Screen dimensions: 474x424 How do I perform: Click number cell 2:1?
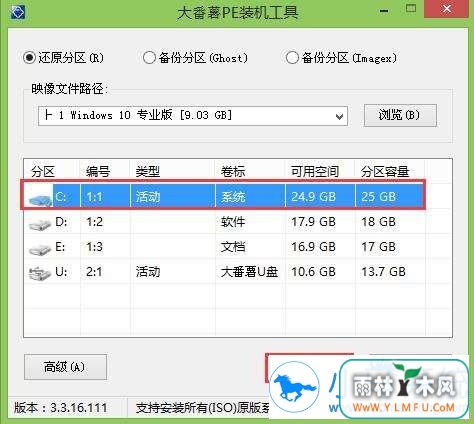[94, 272]
